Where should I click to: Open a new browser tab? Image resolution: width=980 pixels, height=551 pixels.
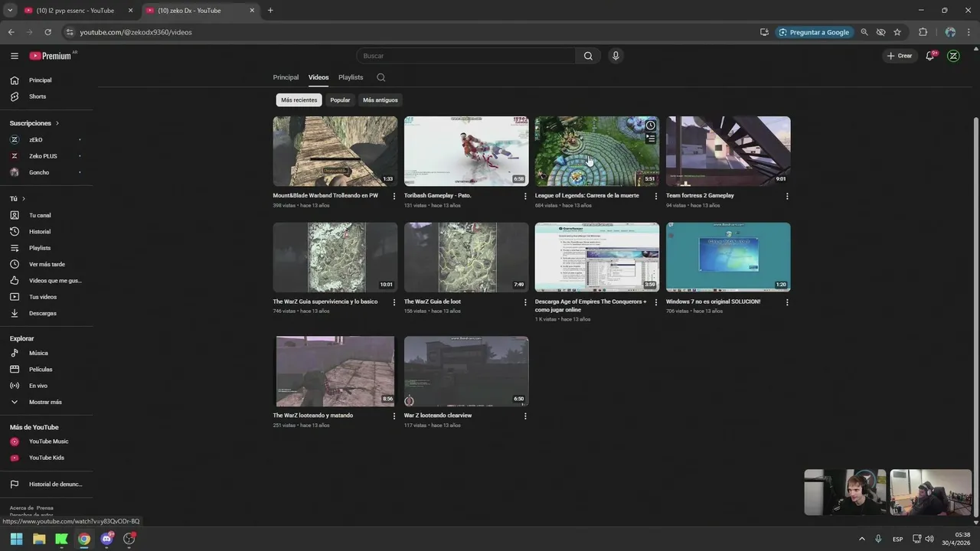point(270,11)
